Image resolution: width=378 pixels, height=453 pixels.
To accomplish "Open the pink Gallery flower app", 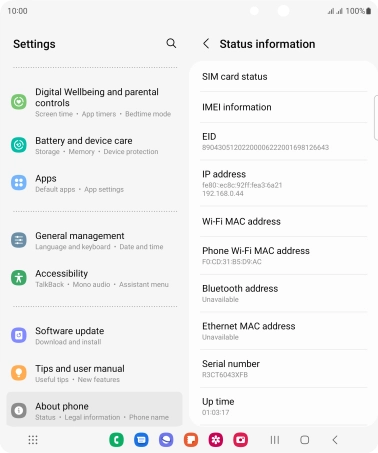I will (216, 440).
